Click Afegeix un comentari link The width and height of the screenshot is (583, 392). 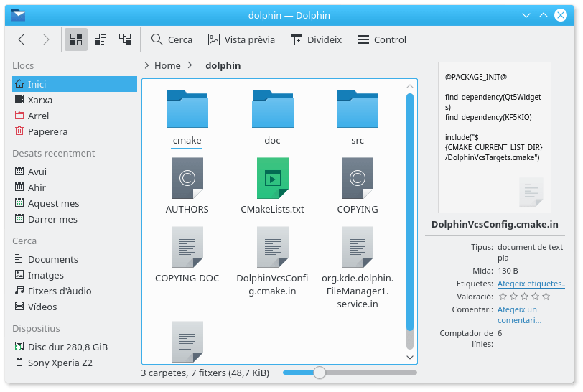click(518, 314)
